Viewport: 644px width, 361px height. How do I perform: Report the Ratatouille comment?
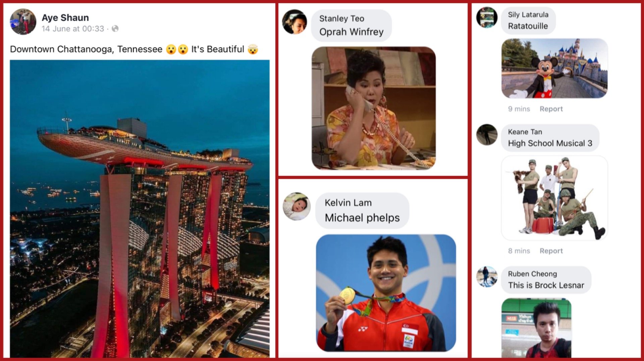click(x=551, y=109)
